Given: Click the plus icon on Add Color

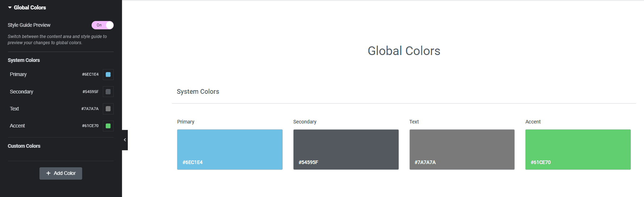Looking at the screenshot, I should pos(49,173).
